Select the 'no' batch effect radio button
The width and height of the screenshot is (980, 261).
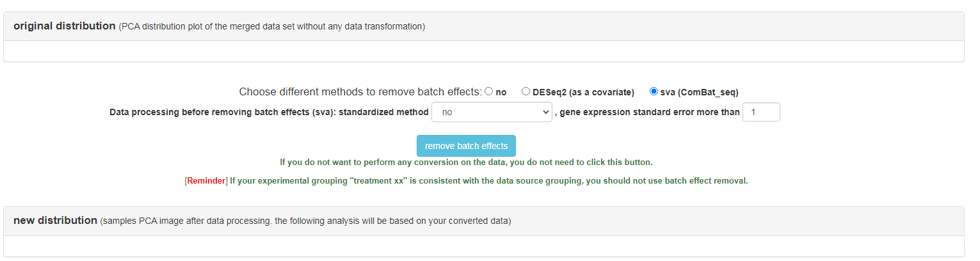pyautogui.click(x=489, y=91)
